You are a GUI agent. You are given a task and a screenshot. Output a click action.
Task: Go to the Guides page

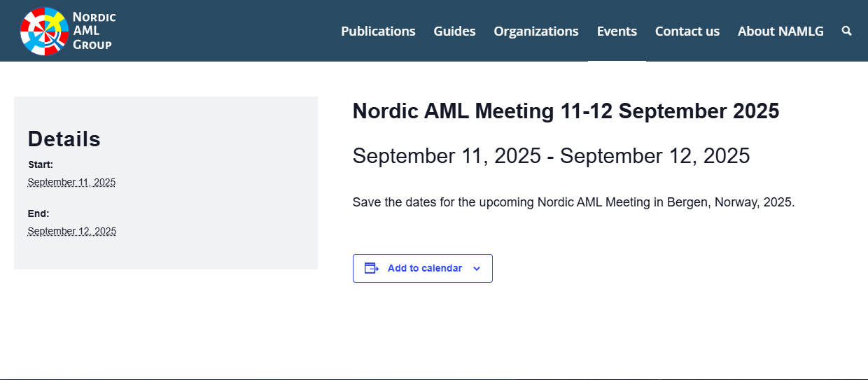454,31
